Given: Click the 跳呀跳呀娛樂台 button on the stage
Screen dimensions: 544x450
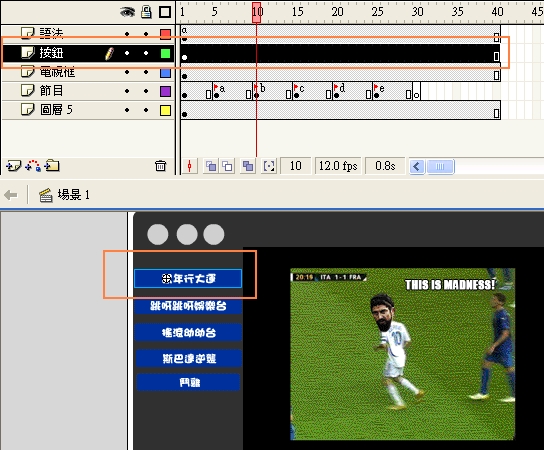Looking at the screenshot, I should 188,306.
